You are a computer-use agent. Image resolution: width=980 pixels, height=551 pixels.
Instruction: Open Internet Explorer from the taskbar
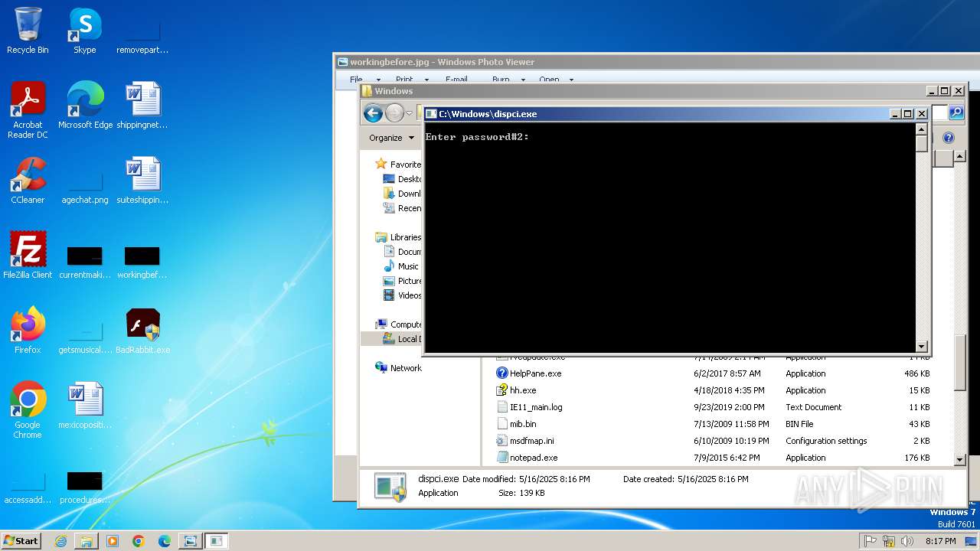(x=60, y=541)
